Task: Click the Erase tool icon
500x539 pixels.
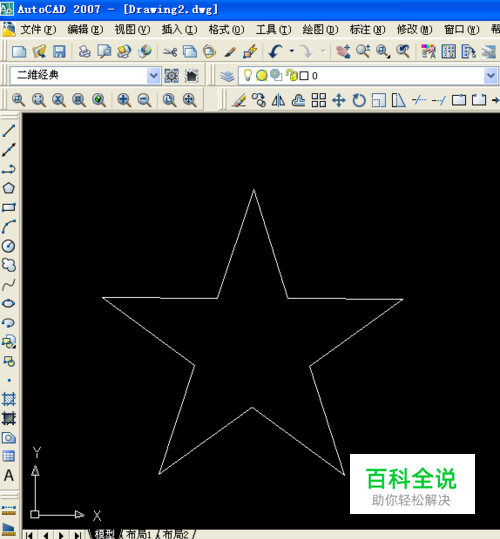Action: click(239, 100)
